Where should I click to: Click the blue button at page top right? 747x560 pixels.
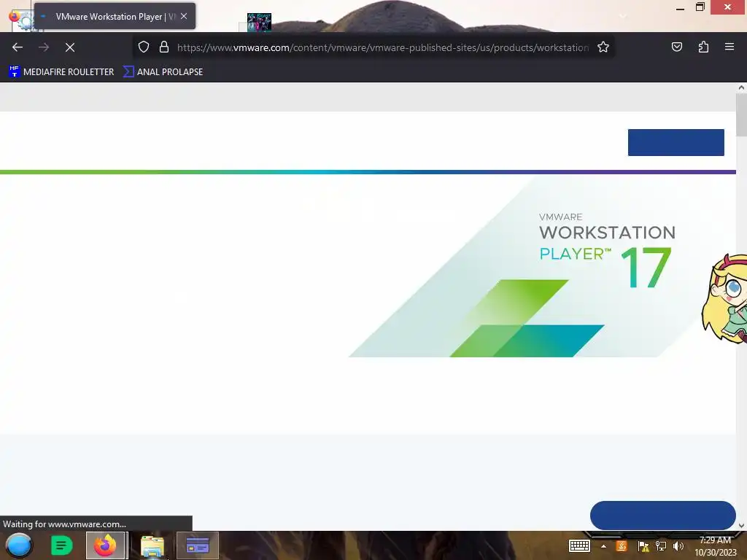click(676, 142)
